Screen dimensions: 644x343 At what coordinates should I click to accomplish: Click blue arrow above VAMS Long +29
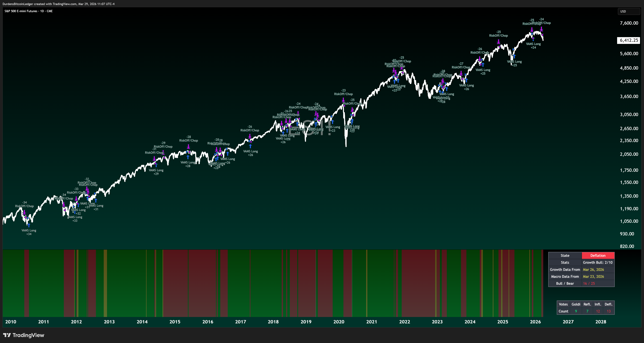click(156, 165)
